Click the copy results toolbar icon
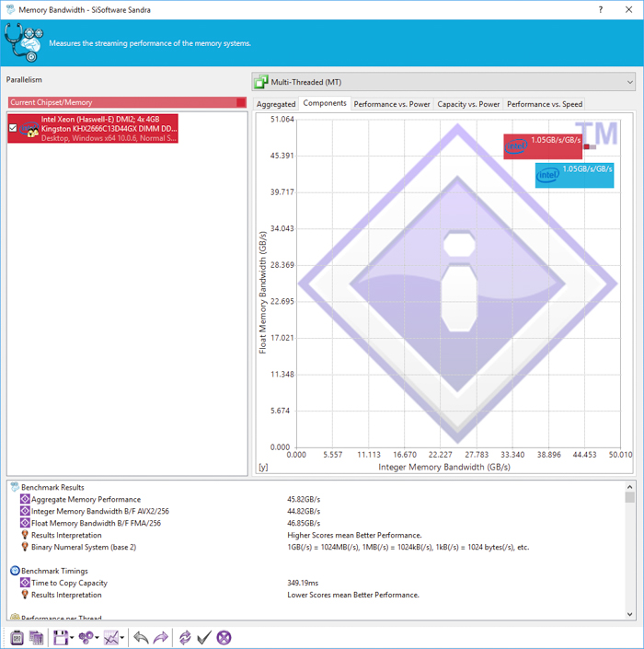644x649 pixels. pos(36,637)
